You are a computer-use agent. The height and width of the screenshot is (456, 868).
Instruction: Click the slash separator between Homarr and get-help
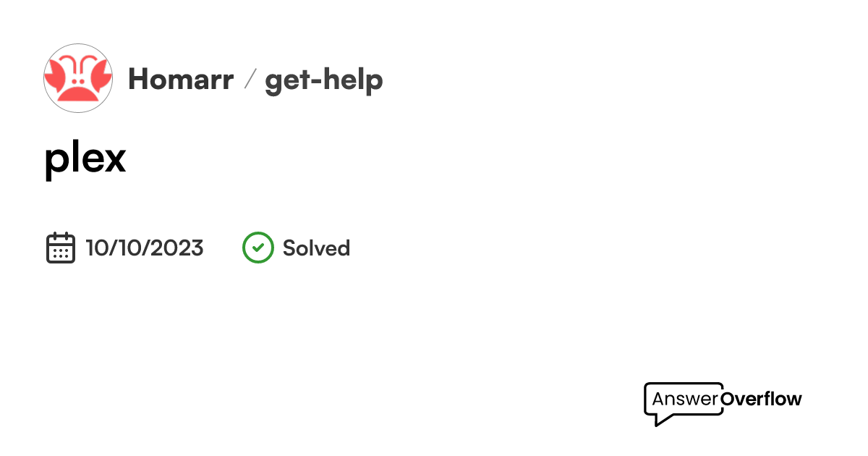click(250, 80)
